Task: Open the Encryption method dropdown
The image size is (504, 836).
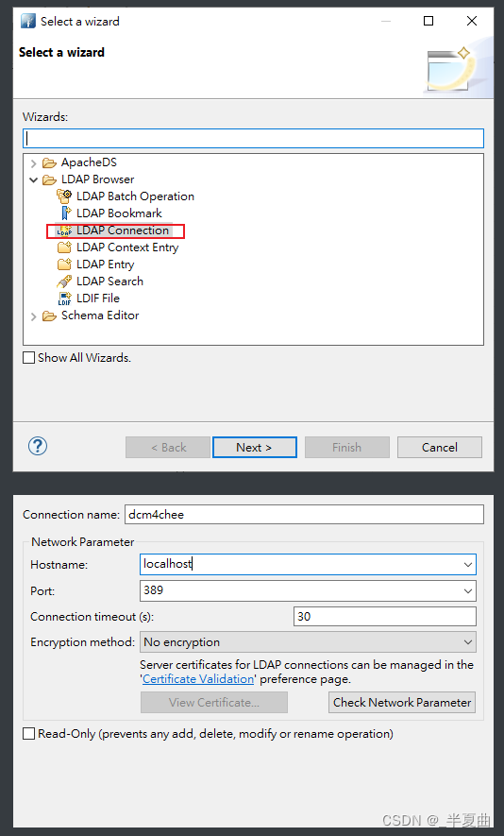Action: pos(308,642)
